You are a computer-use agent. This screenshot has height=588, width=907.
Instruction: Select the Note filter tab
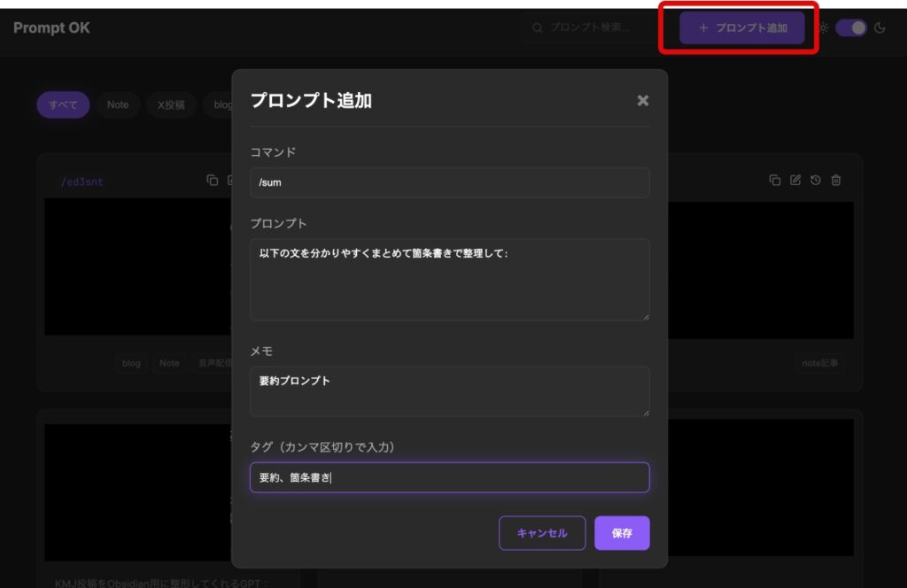point(118,104)
